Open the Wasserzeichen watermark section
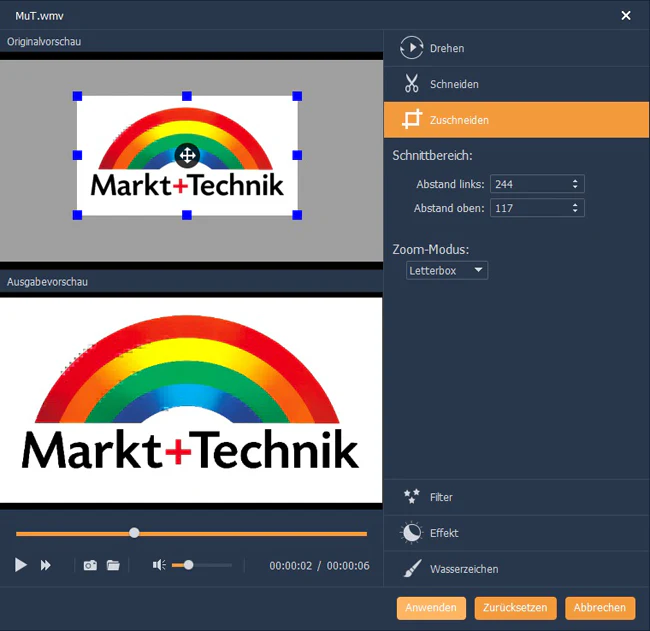The height and width of the screenshot is (631, 650). pyautogui.click(x=517, y=569)
